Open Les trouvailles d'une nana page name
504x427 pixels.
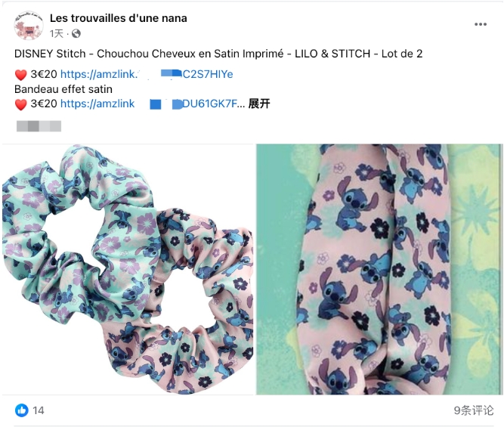click(119, 18)
